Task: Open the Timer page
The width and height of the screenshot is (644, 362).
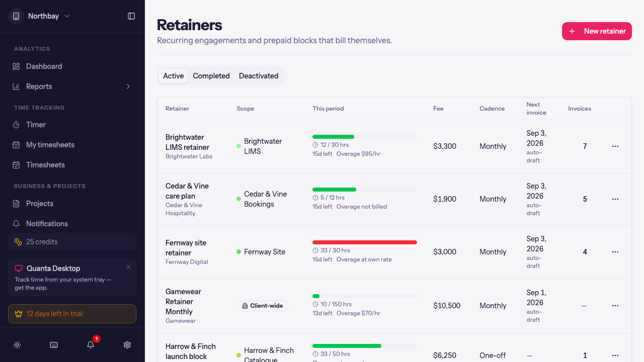Action: [x=72, y=125]
